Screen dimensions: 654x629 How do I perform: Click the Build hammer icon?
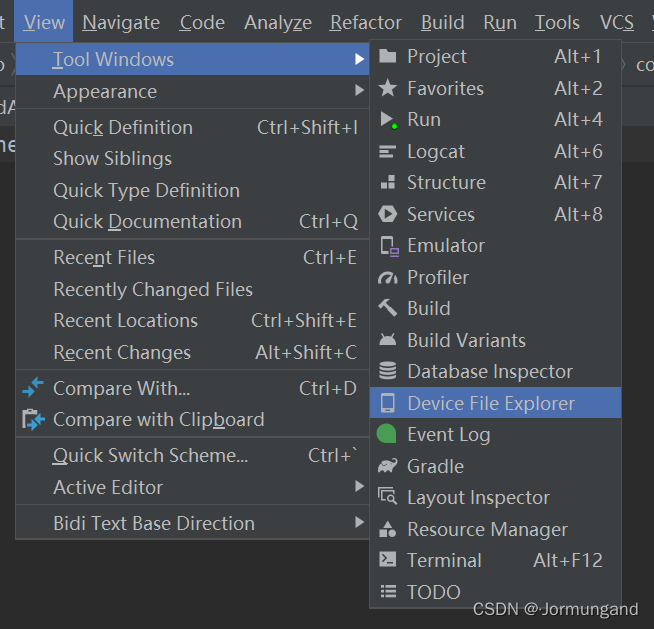(388, 309)
